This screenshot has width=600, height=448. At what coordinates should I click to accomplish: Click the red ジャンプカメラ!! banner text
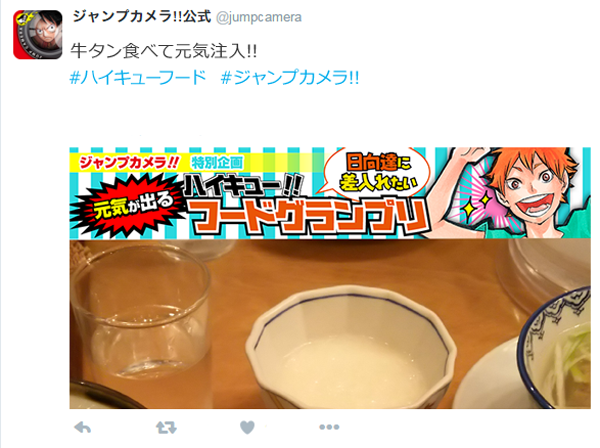pos(129,163)
